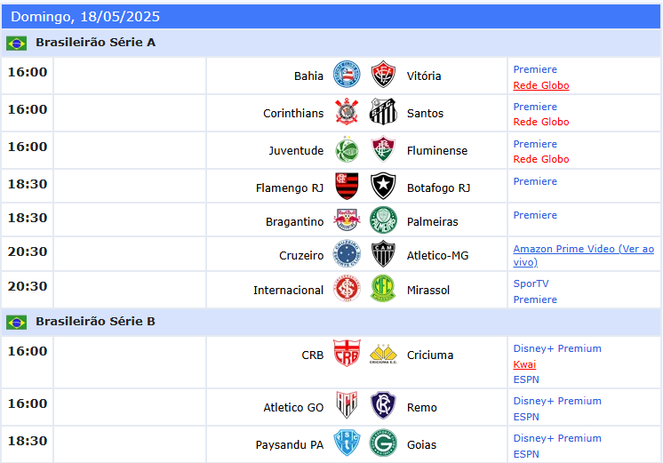
Task: Click the Internacional red crest
Action: [x=347, y=288]
